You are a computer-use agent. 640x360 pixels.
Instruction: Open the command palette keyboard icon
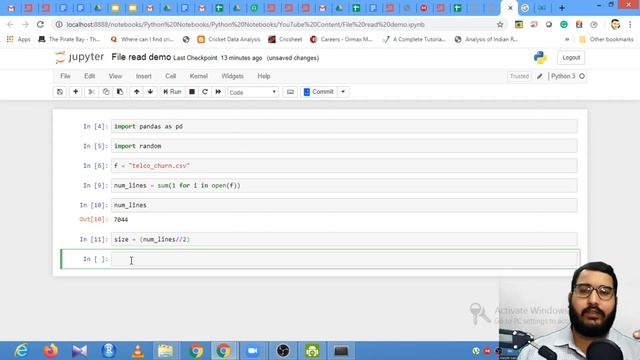(x=290, y=92)
